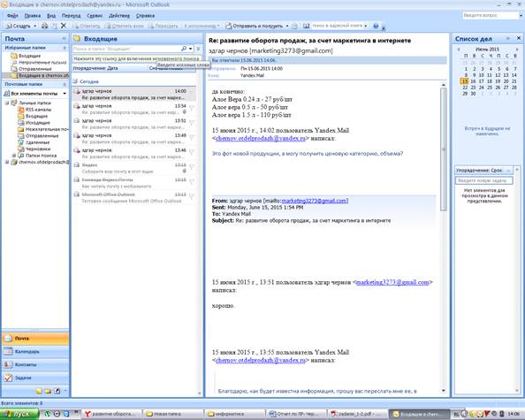Click the Переслать forward button

click(164, 26)
